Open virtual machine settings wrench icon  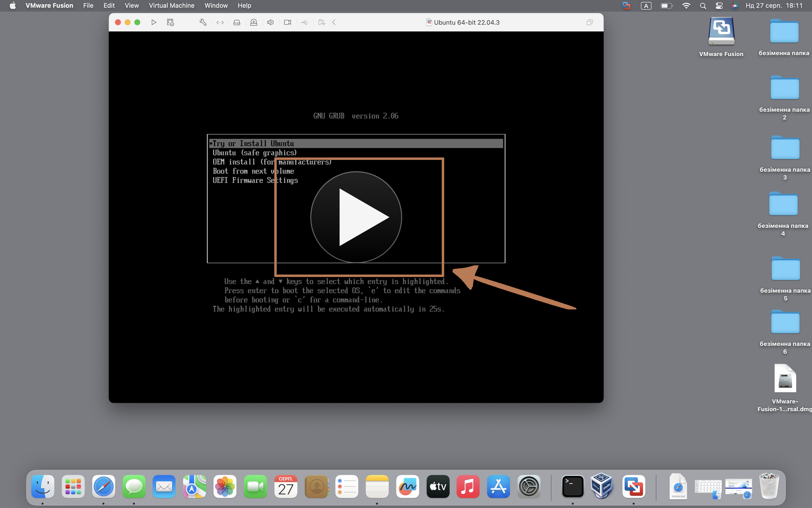click(x=203, y=22)
